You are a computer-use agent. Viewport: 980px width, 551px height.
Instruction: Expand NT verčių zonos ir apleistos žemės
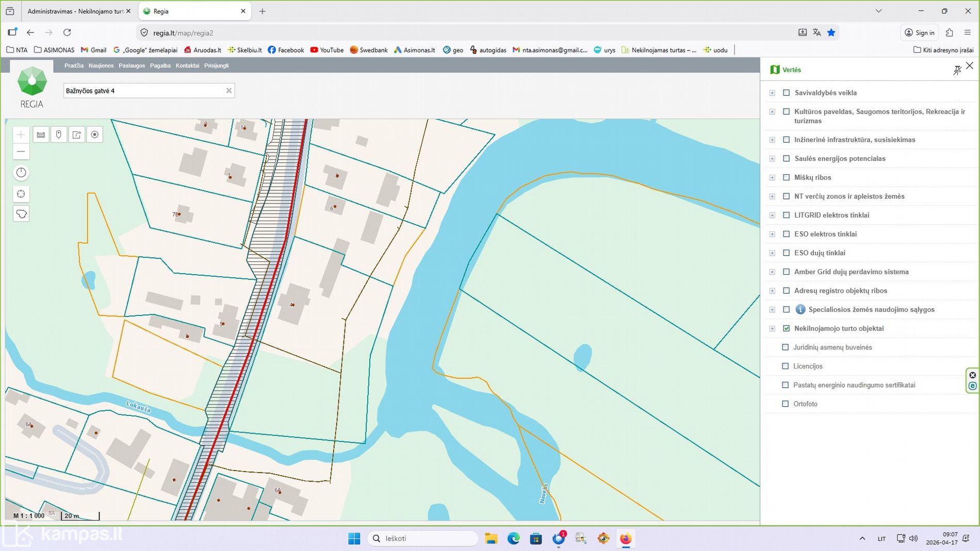pyautogui.click(x=772, y=196)
